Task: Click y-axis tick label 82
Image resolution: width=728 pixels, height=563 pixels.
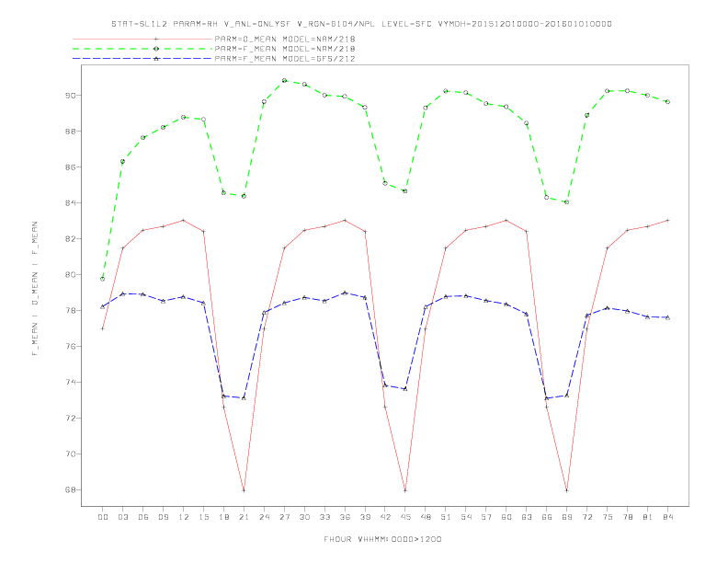Action: click(x=71, y=239)
